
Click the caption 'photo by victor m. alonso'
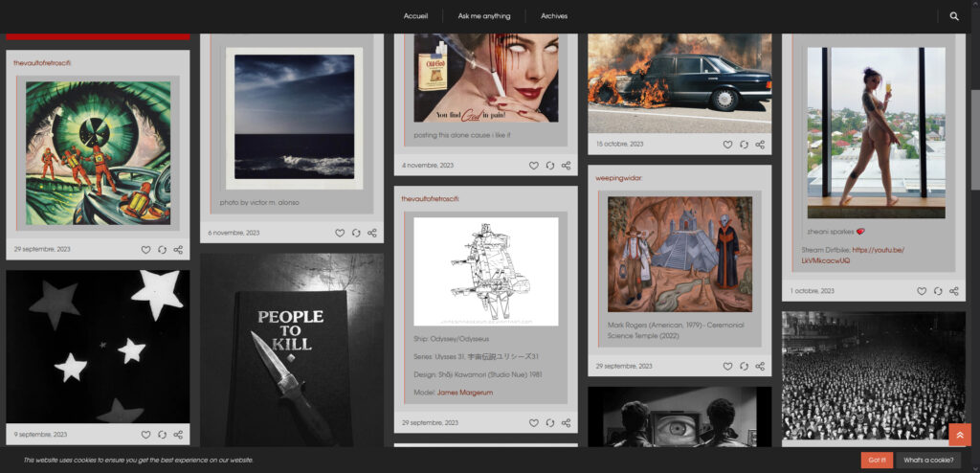coord(259,203)
